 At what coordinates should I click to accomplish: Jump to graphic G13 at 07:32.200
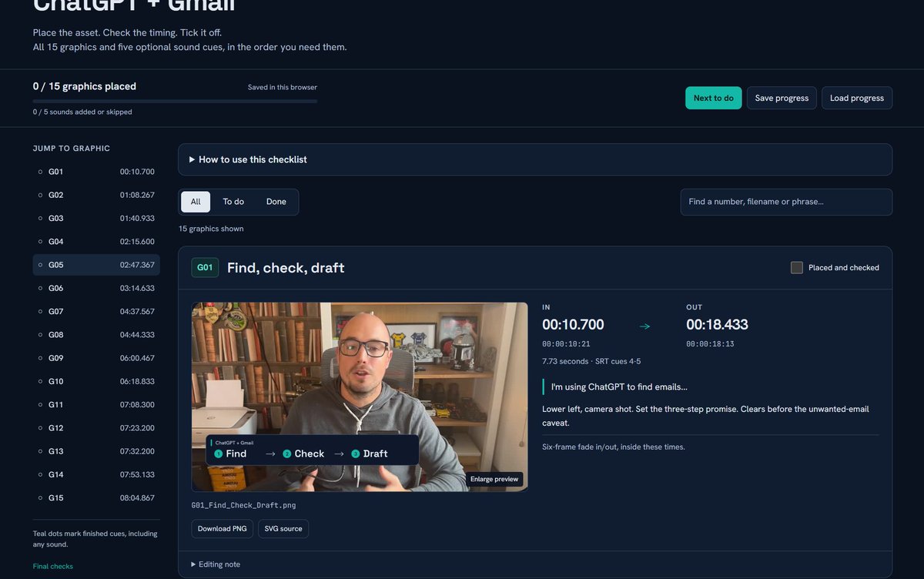(x=96, y=451)
